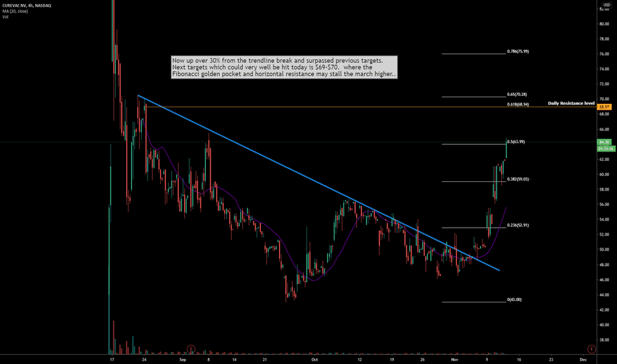Select the blue descending trendline

[x=318, y=183]
